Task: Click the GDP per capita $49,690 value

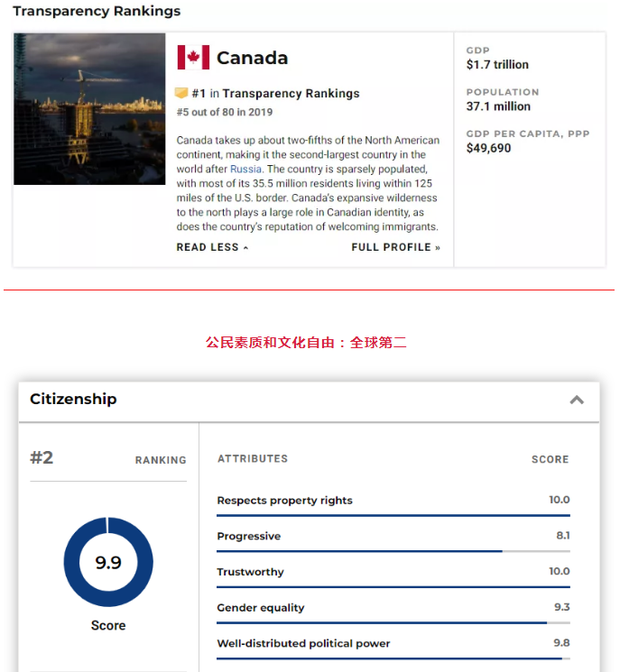Action: (488, 148)
